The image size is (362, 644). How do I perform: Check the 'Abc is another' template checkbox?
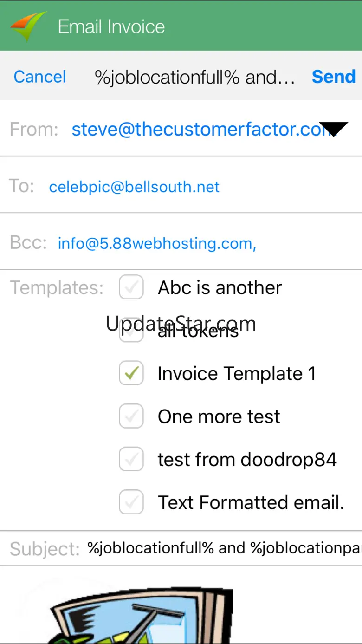tap(131, 287)
